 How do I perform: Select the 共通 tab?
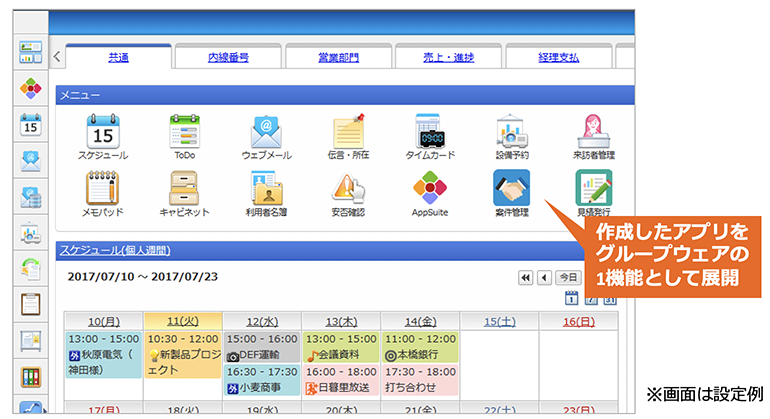click(118, 57)
